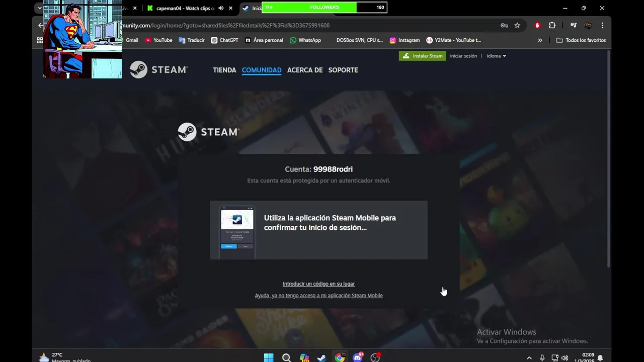Click the password key icon in the address bar
Image resolution: width=644 pixels, height=362 pixels.
coord(504,25)
